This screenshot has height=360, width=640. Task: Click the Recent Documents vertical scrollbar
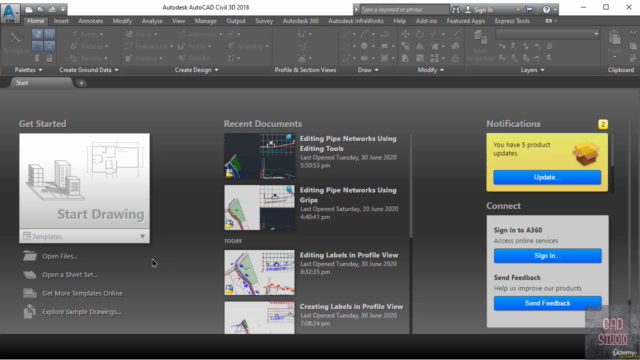point(411,186)
